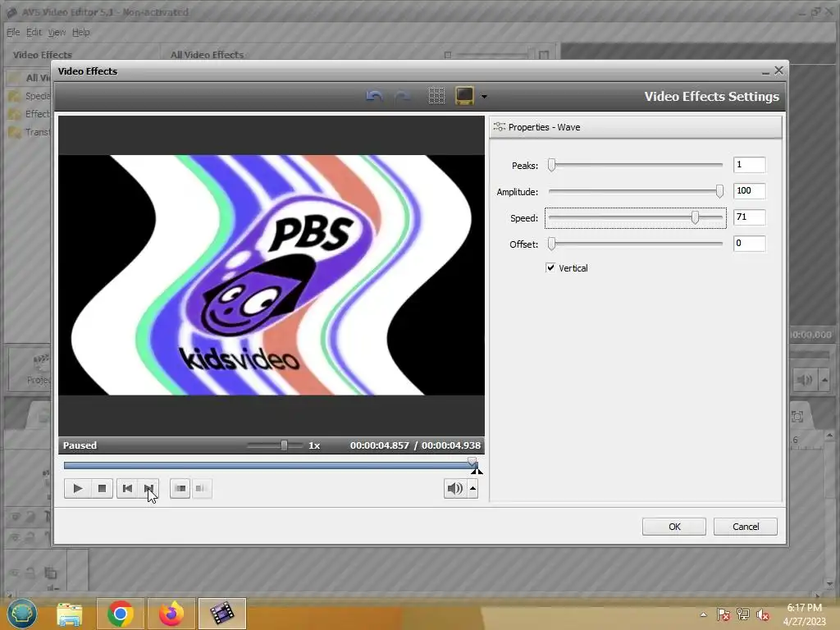Click the video preview image
840x630 pixels.
pyautogui.click(x=271, y=276)
